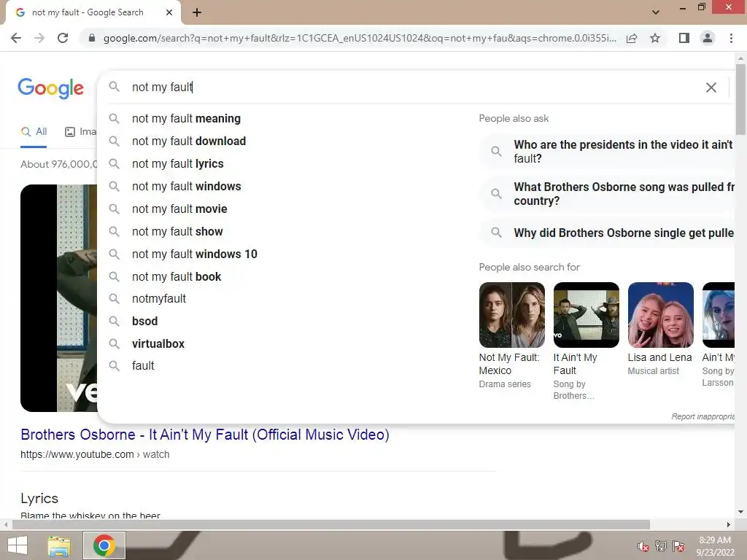Click the vertical scrollbar down arrow
This screenshot has height=560, width=747.
pos(740,513)
